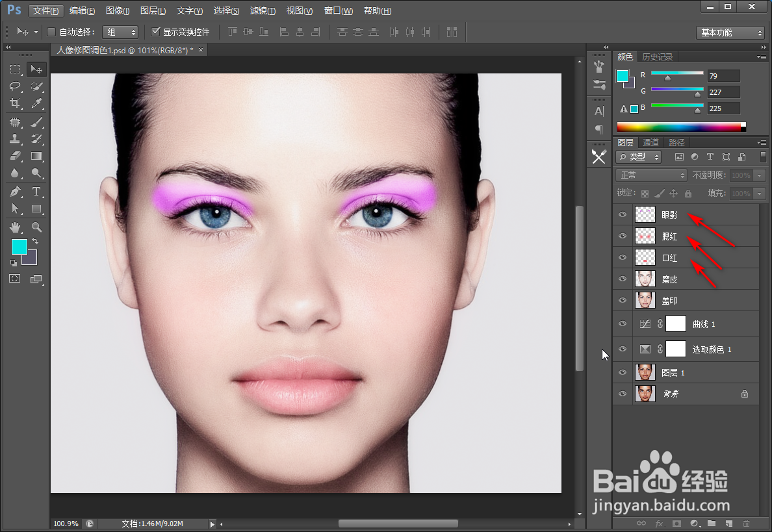772x532 pixels.
Task: Select the Eyedropper tool
Action: point(36,103)
